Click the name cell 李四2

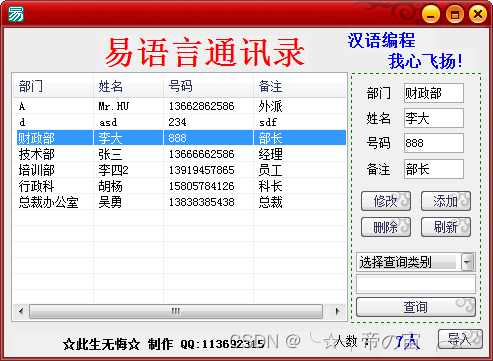click(x=113, y=170)
